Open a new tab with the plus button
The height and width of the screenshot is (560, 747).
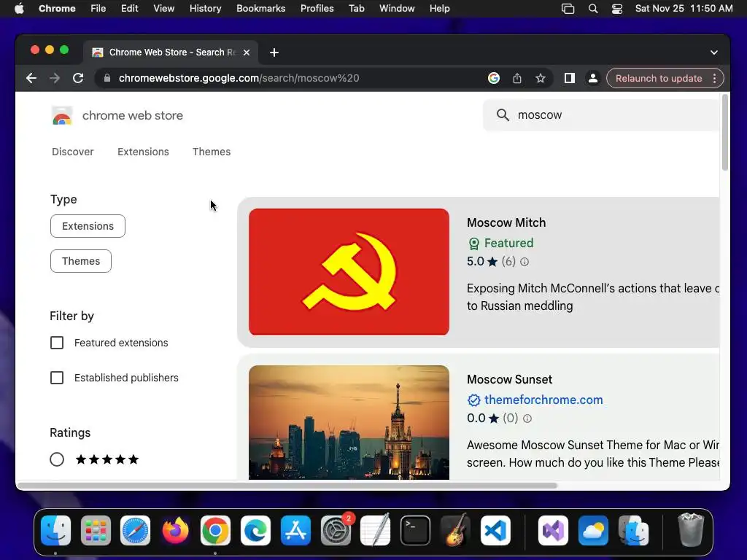(x=274, y=52)
